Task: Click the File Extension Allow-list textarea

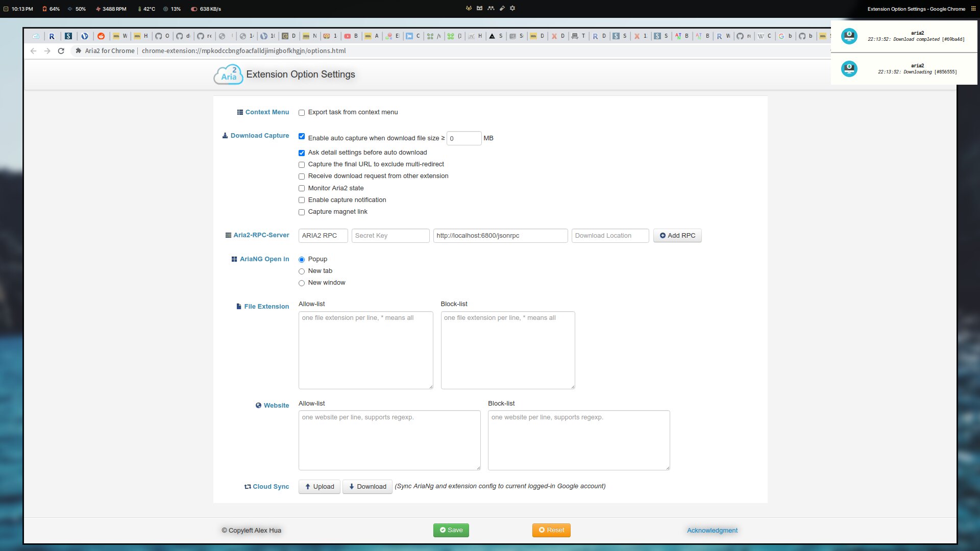Action: [x=366, y=350]
